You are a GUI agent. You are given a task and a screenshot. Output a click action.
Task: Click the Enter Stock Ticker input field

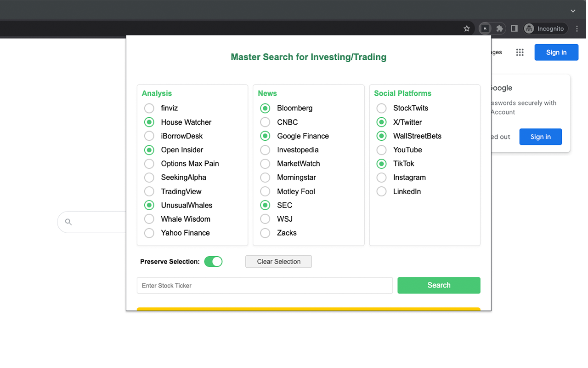(x=265, y=285)
